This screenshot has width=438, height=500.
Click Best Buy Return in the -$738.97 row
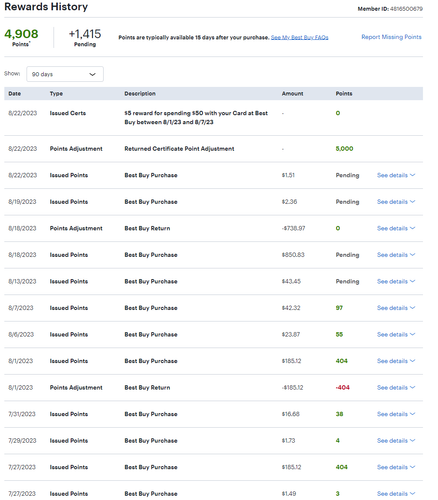click(x=147, y=228)
